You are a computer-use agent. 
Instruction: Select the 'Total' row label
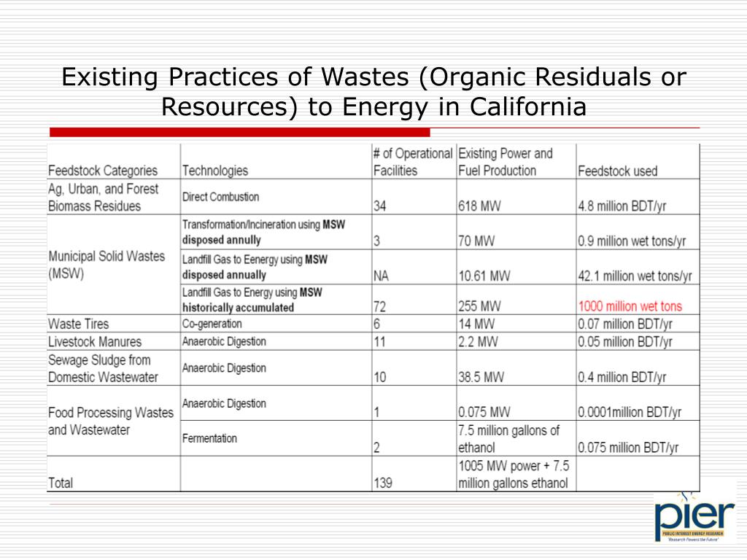click(61, 483)
